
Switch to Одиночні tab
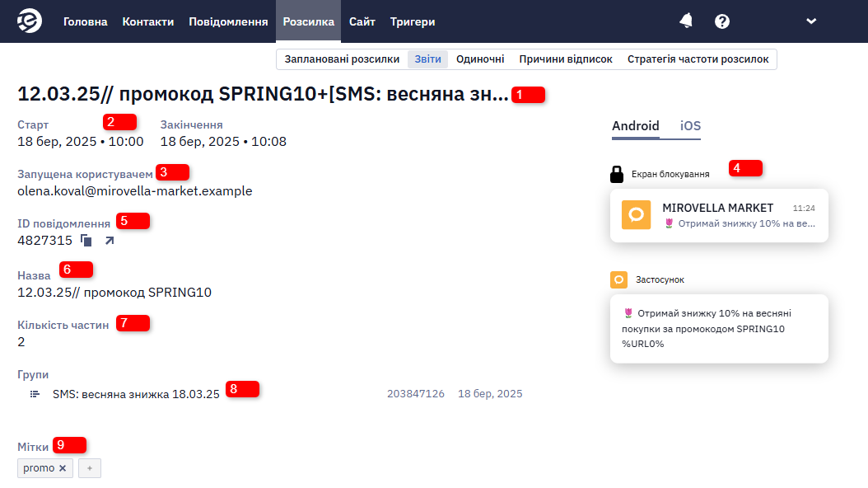(480, 59)
